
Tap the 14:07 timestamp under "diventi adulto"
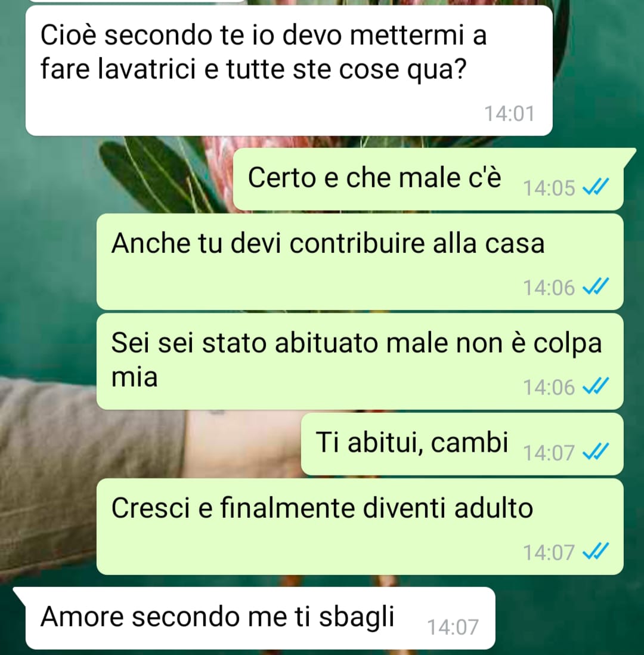coord(549,552)
